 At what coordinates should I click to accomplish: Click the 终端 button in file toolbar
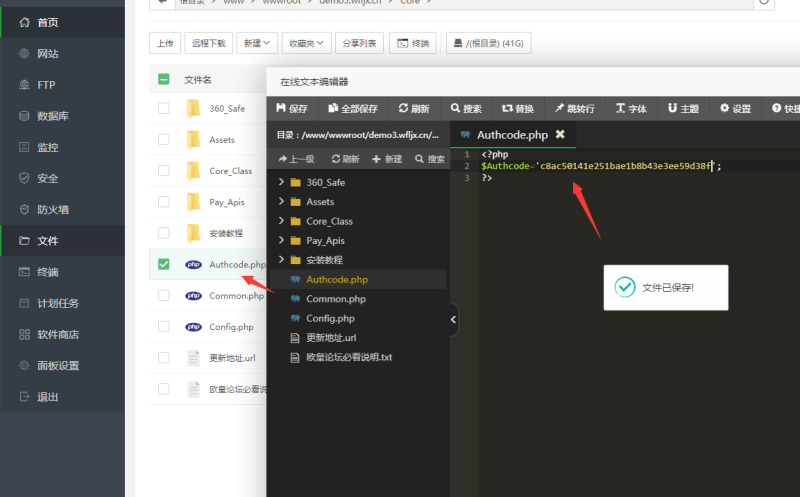(413, 43)
